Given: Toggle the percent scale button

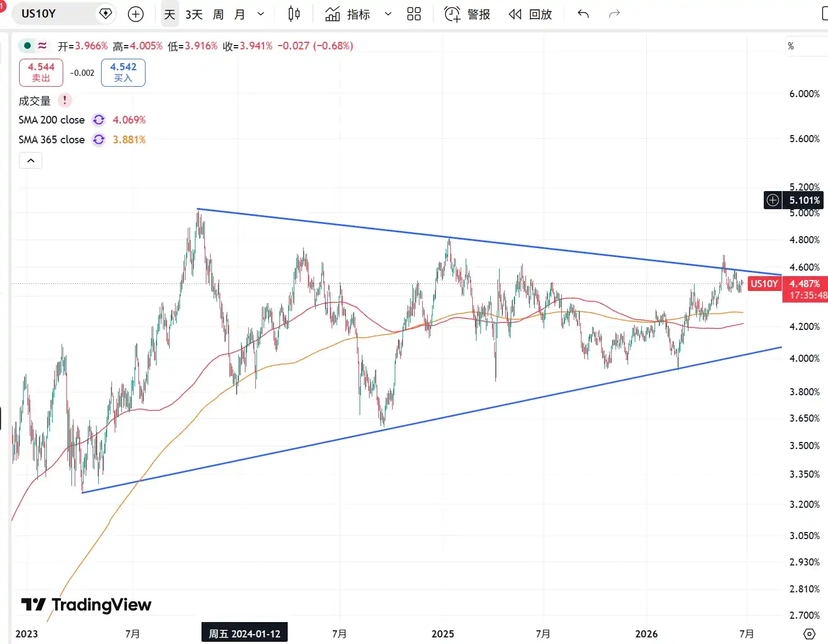Looking at the screenshot, I should (791, 46).
